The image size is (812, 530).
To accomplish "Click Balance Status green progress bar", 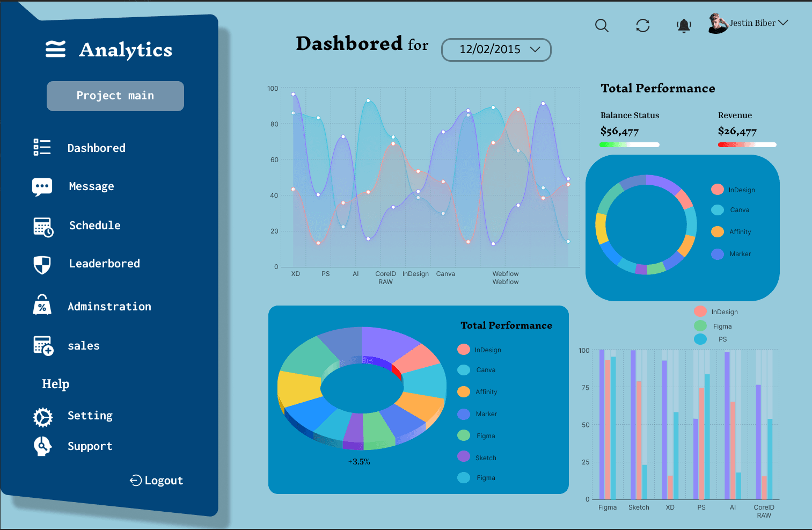I will click(630, 144).
